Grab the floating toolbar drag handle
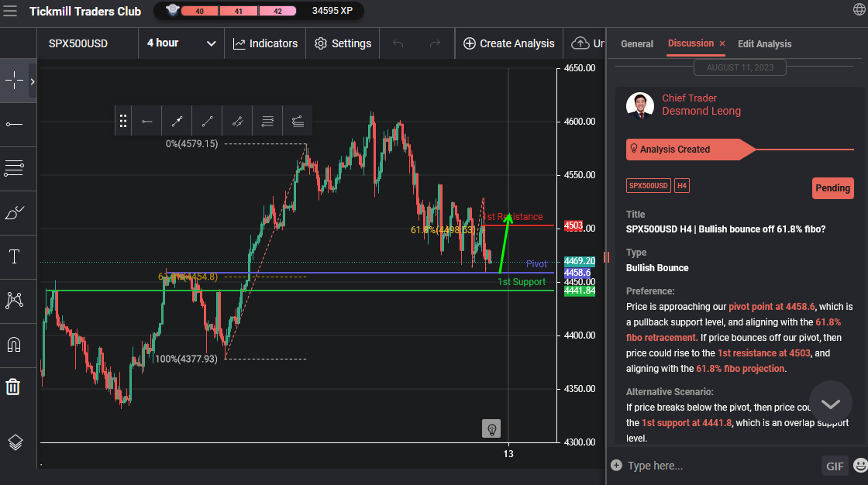This screenshot has height=485, width=868. coord(123,121)
